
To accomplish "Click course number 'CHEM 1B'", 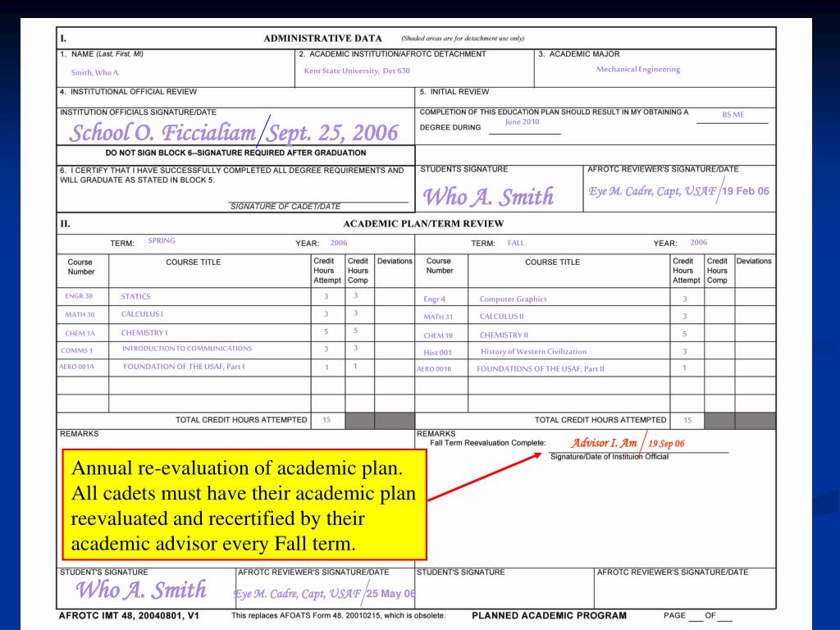I will click(438, 336).
